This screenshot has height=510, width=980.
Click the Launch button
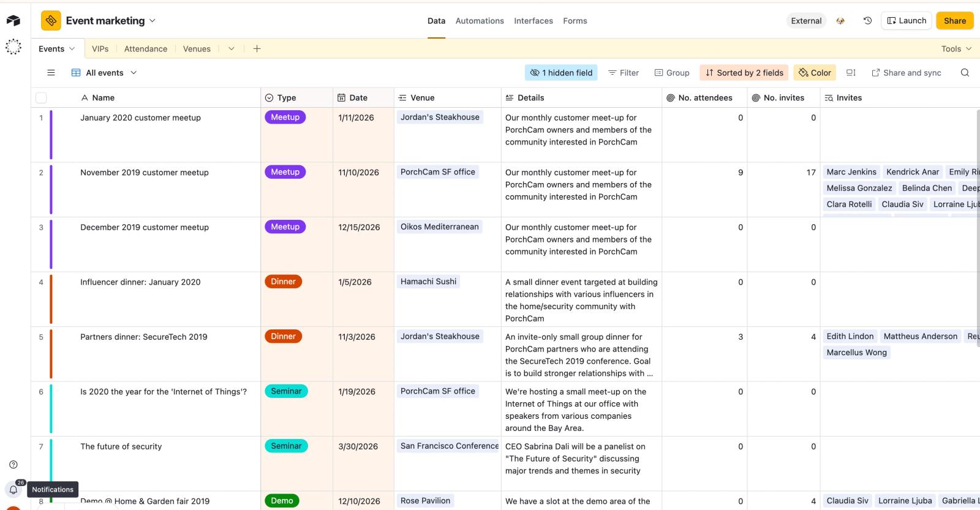(x=907, y=21)
